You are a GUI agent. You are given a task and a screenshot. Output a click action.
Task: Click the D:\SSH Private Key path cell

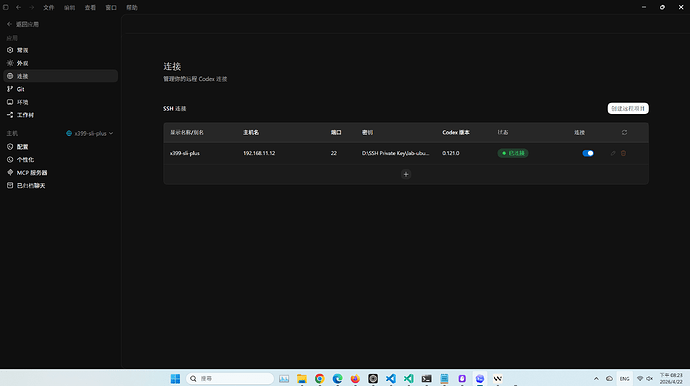point(395,153)
